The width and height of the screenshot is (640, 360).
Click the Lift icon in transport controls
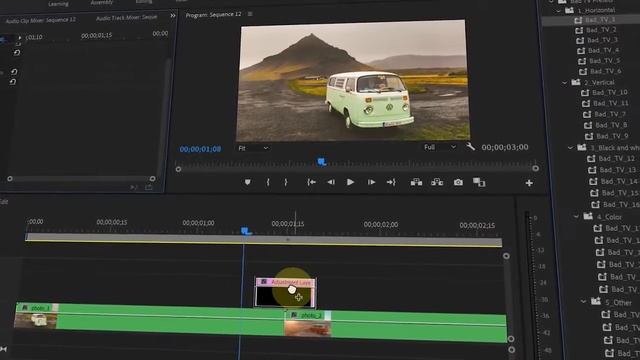pyautogui.click(x=416, y=182)
